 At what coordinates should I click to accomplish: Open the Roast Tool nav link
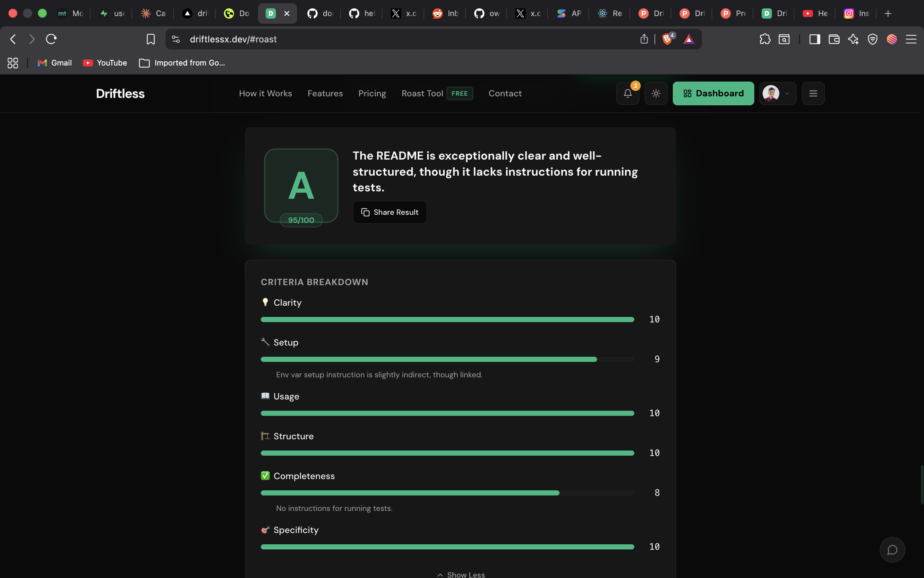(422, 93)
